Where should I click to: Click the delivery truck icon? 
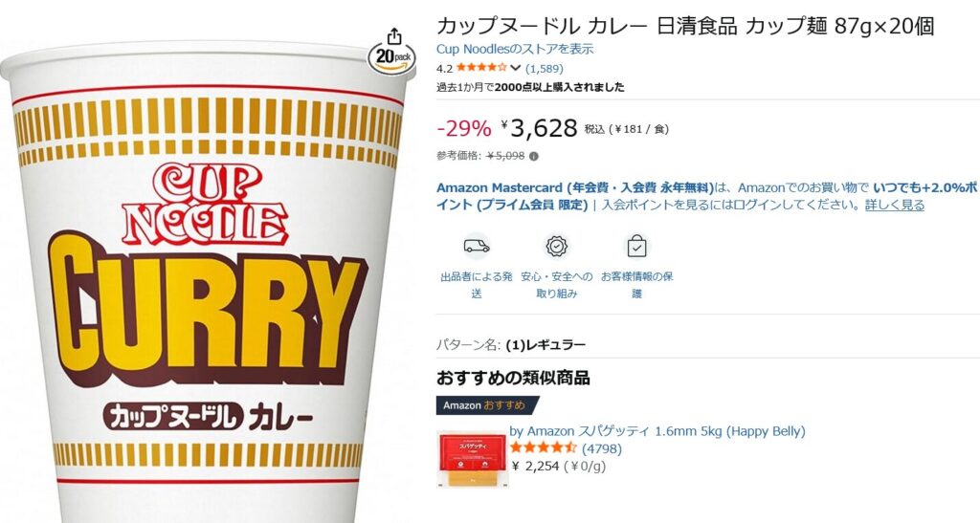(477, 247)
